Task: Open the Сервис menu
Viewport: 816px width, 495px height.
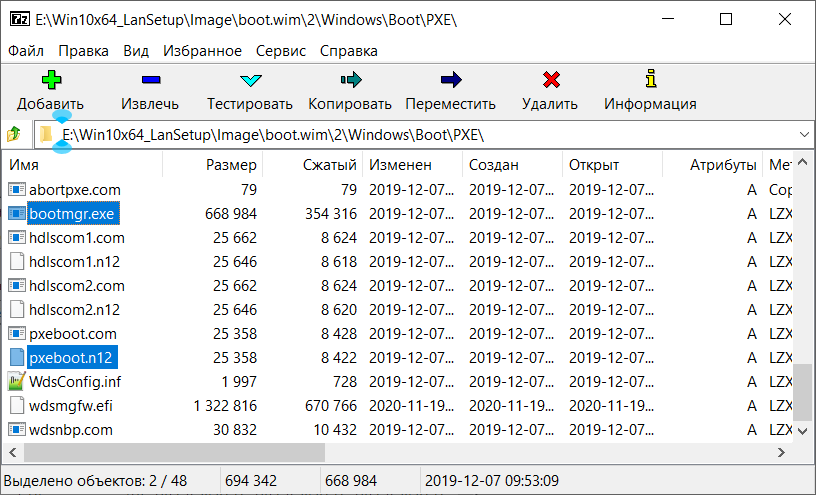Action: tap(280, 51)
